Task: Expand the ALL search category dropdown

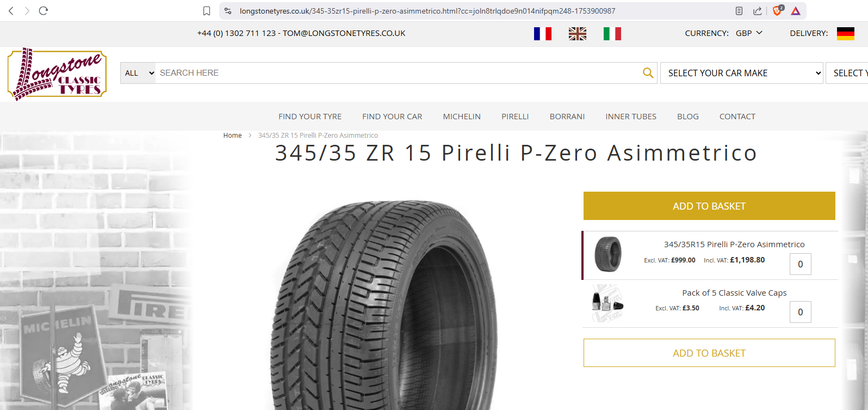Action: coord(138,73)
